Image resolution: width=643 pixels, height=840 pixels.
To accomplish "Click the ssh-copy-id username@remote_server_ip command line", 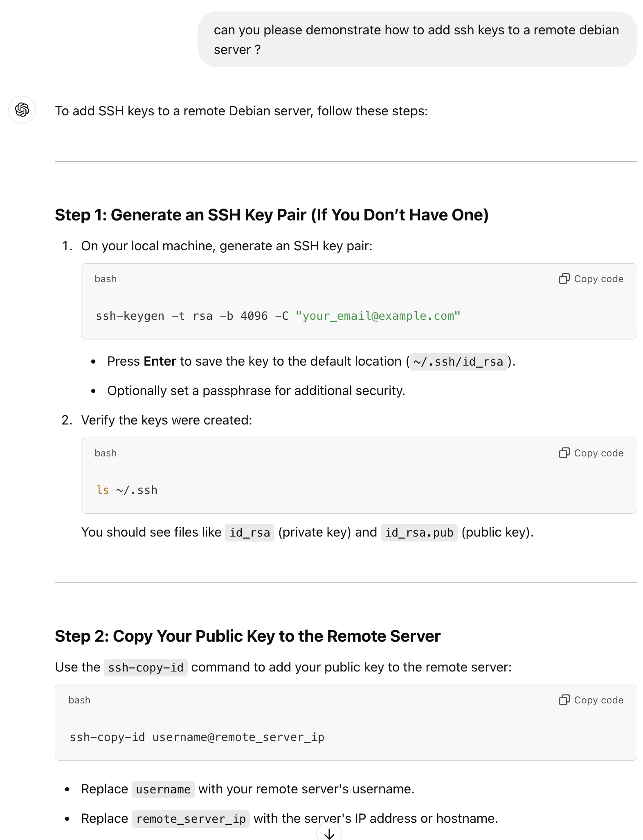I will pos(197,737).
